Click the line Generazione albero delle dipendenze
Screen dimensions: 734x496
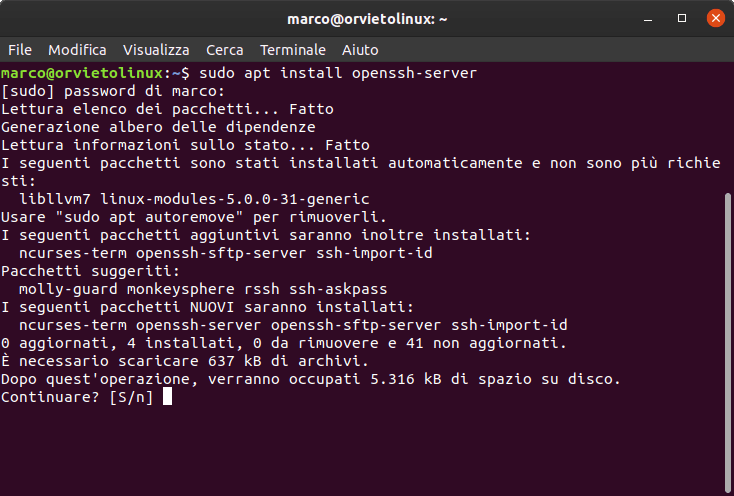[x=158, y=127]
